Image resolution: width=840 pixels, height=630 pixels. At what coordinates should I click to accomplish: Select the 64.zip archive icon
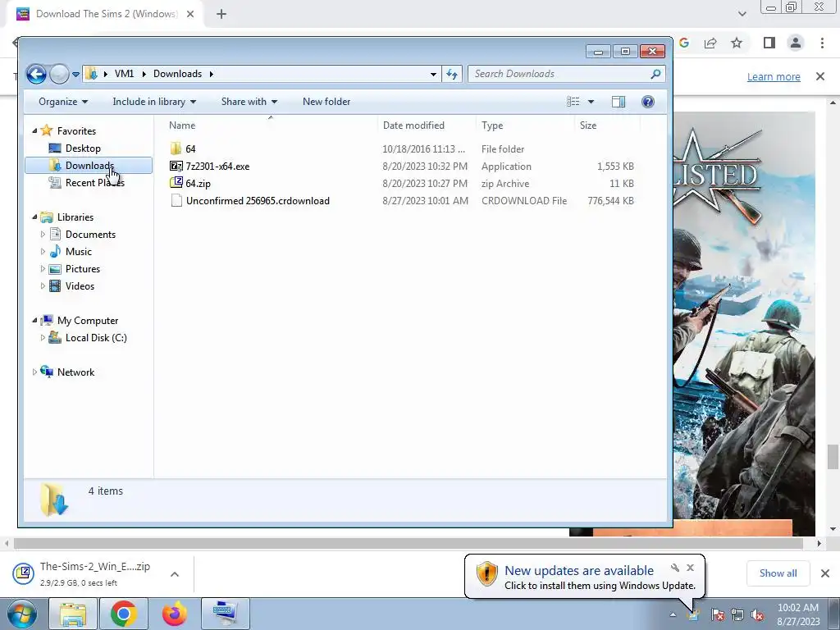[x=176, y=183]
